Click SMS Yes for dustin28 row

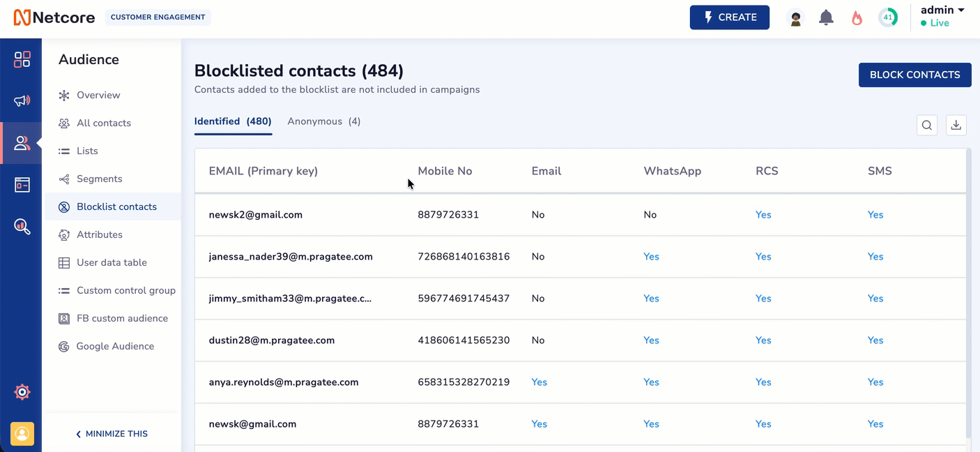coord(875,340)
